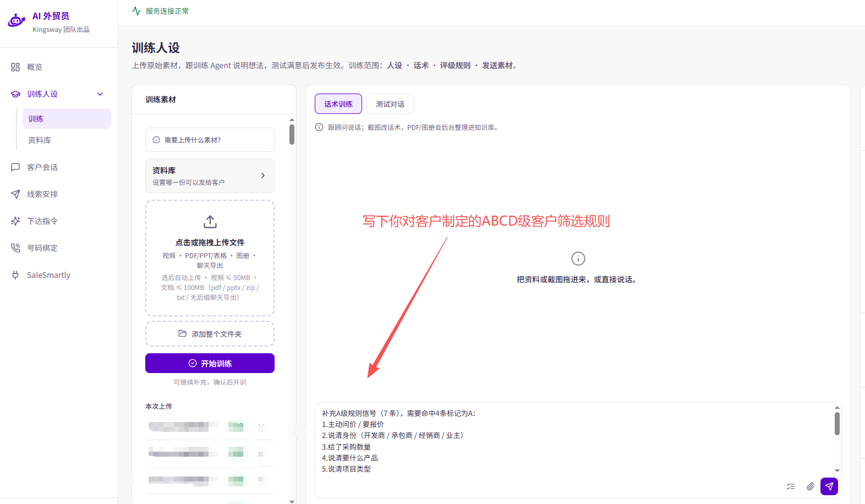Click the info icon beside the 跟顾问说话 hint

tap(319, 127)
